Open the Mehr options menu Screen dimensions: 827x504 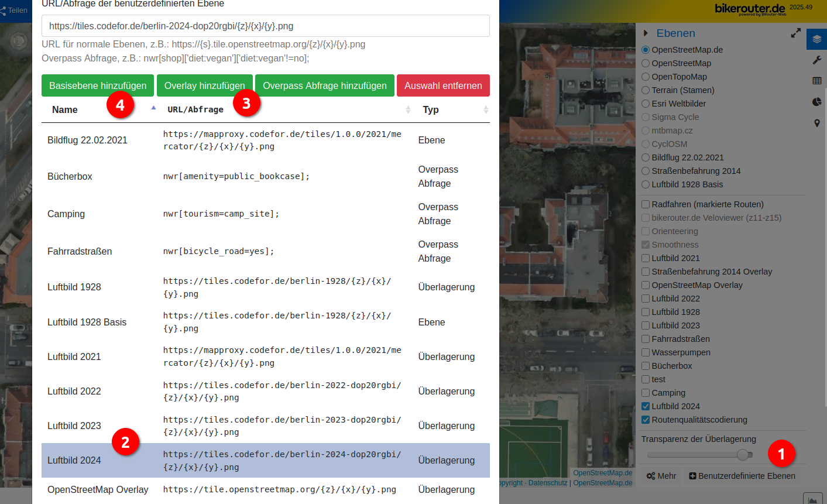pyautogui.click(x=661, y=476)
